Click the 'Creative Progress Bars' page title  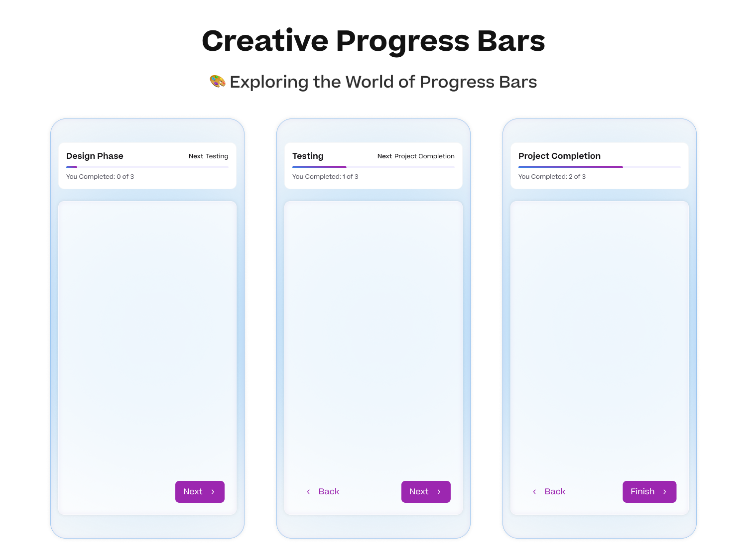point(373,41)
